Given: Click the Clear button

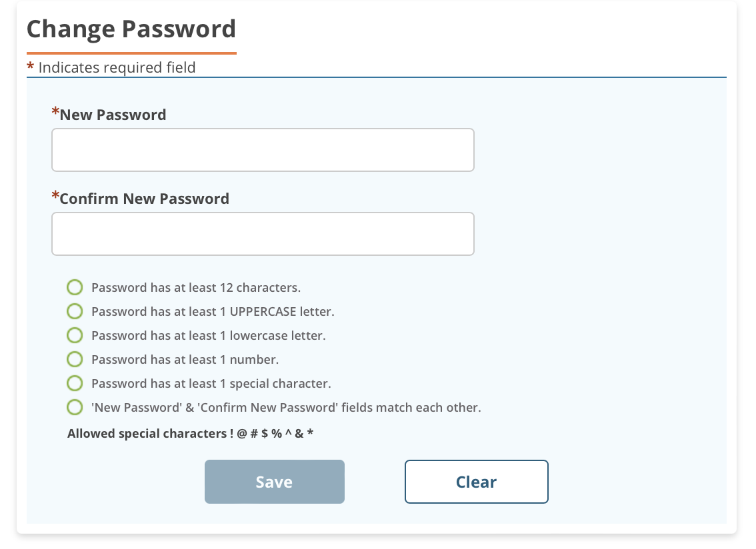Looking at the screenshot, I should tap(476, 482).
